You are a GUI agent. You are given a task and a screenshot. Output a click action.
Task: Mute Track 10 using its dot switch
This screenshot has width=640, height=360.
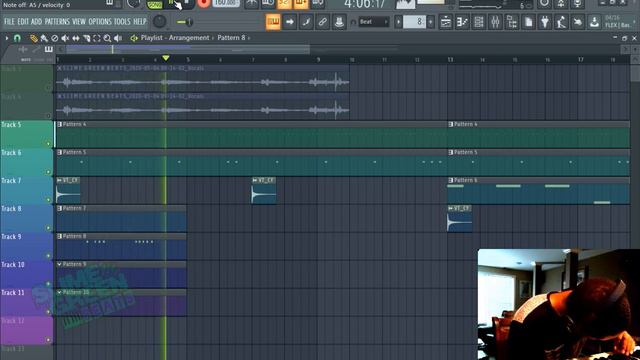48,284
